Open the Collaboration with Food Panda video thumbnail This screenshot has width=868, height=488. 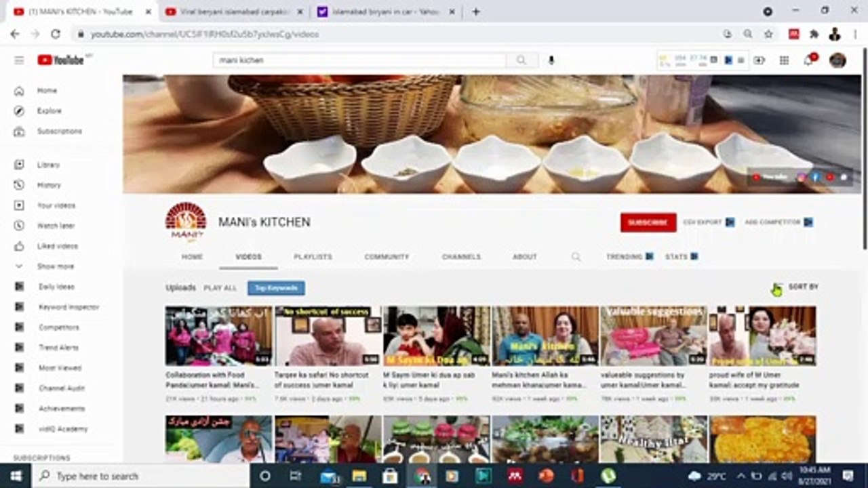point(218,336)
